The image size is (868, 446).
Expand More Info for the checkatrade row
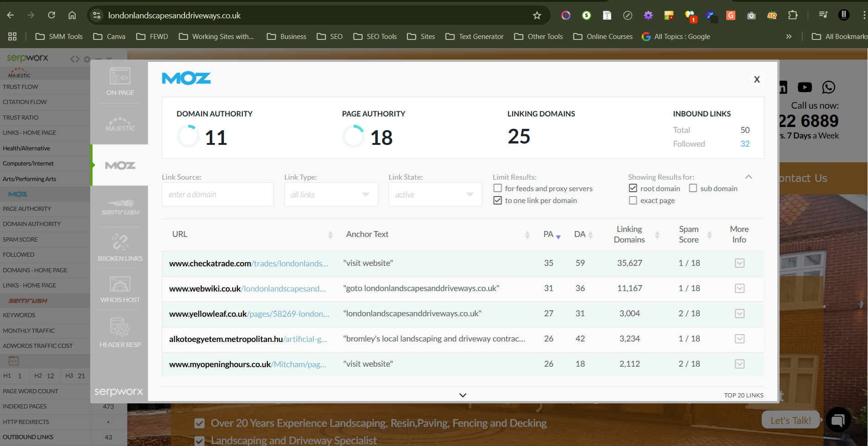(739, 263)
